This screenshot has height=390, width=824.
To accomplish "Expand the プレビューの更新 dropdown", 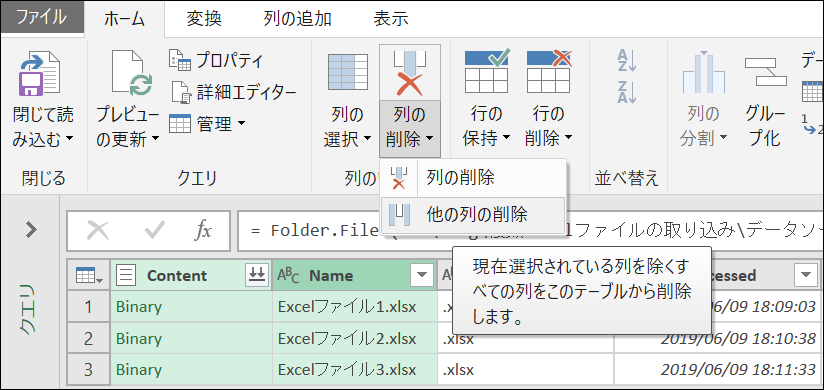I will pyautogui.click(x=155, y=139).
